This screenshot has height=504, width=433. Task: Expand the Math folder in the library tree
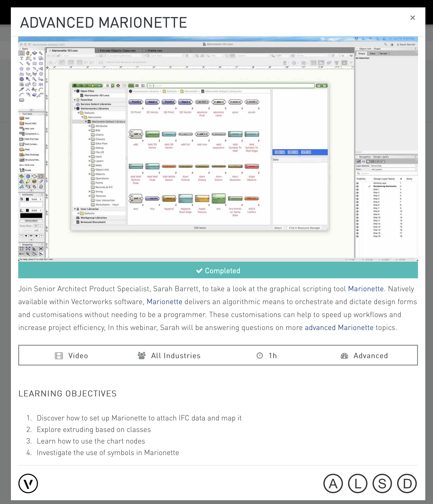point(90,165)
